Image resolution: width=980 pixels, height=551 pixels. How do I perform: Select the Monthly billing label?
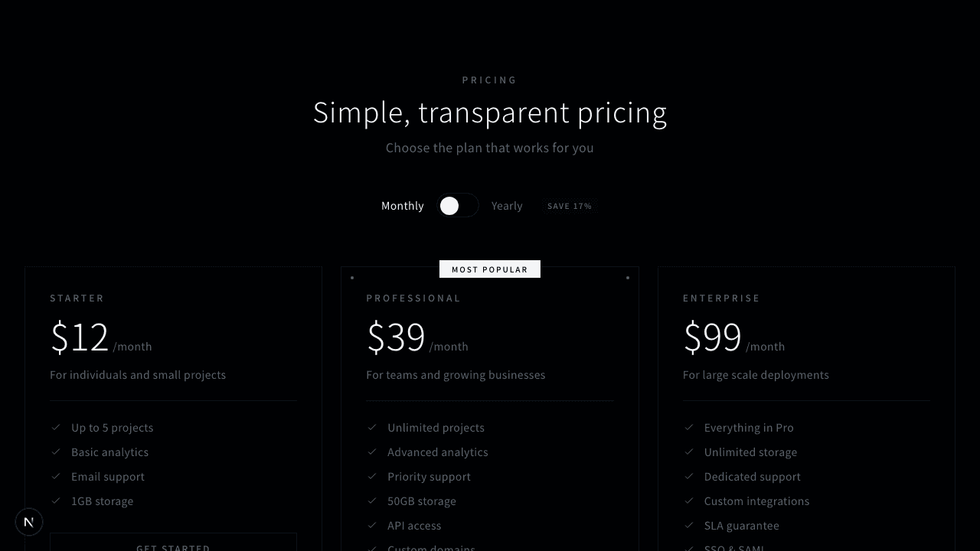(x=402, y=206)
